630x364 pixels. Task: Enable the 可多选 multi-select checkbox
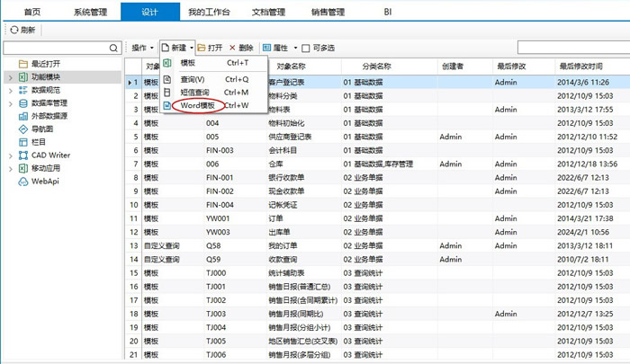point(306,48)
